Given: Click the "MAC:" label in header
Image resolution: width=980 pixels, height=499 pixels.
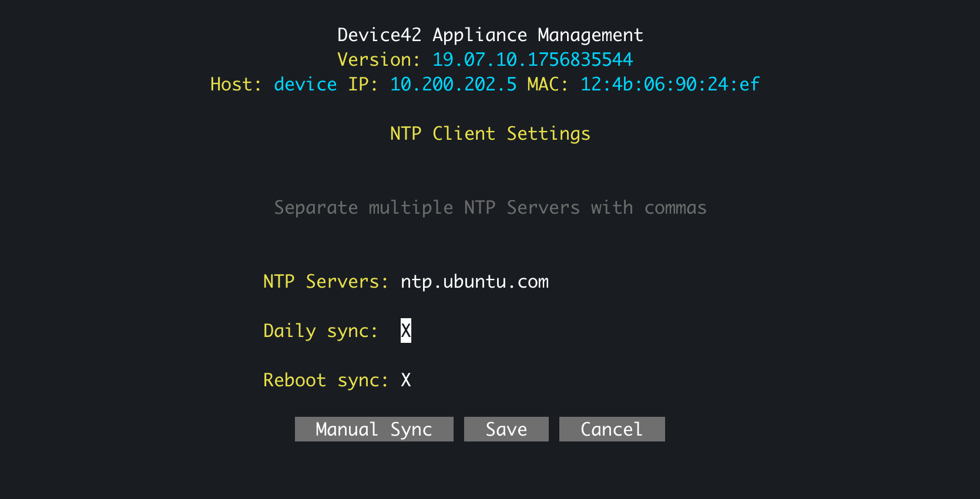Looking at the screenshot, I should pyautogui.click(x=548, y=85).
